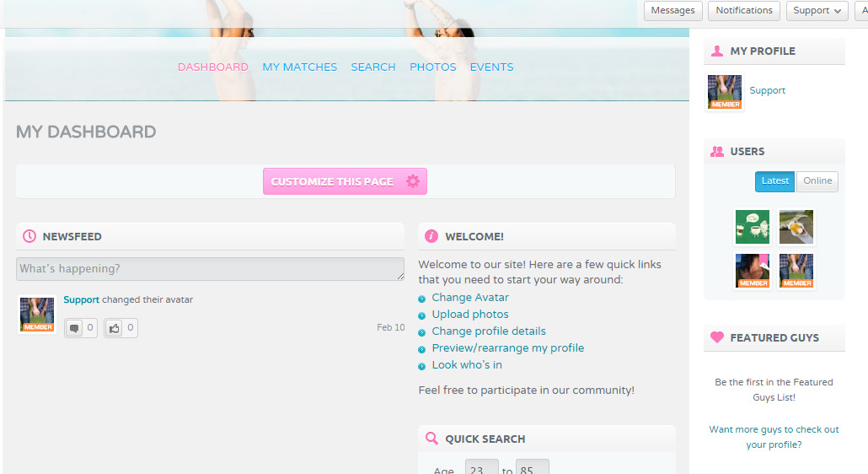Click the comment bubble icon under newsfeed post
868x474 pixels.
[74, 328]
